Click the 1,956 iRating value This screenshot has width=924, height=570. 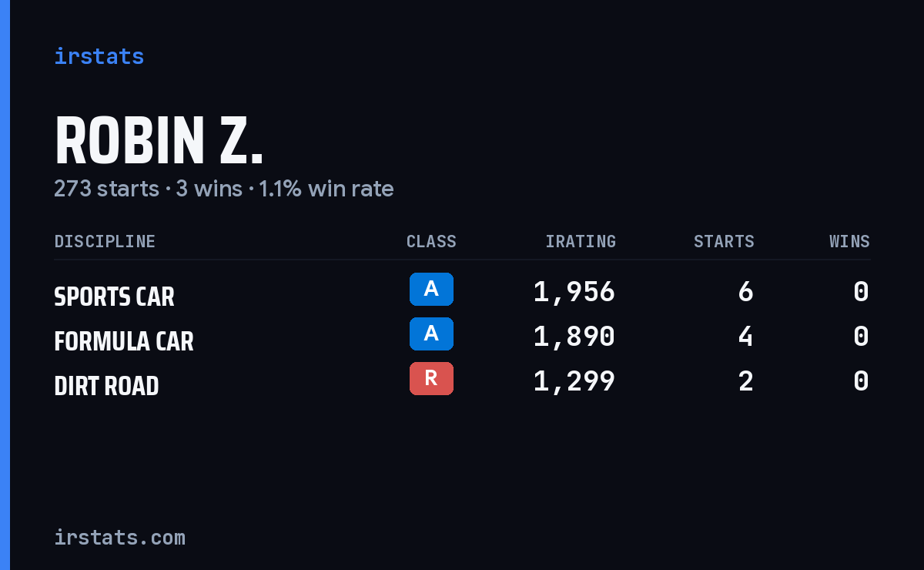[x=574, y=292]
